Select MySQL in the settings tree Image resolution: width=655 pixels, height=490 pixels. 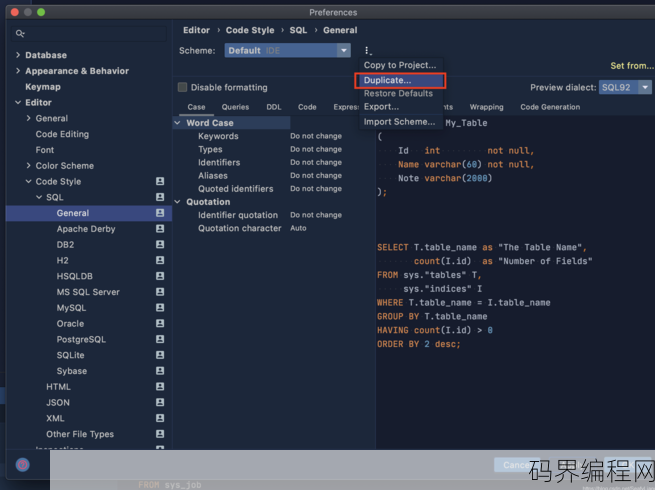pos(71,308)
